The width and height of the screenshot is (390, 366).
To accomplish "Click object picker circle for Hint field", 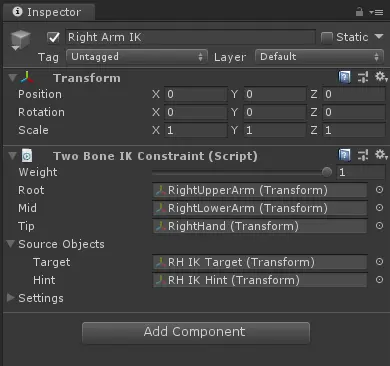I will click(379, 279).
